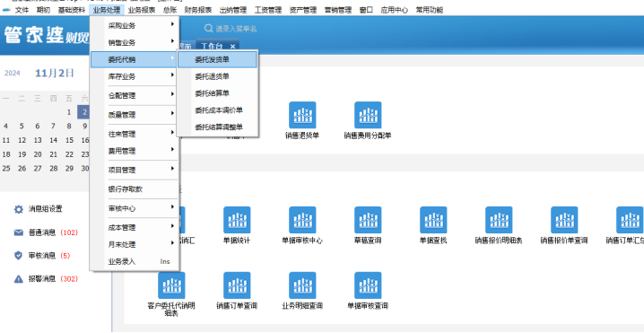Screen dimensions: 644x333
Task: Open the 业务明细查询 icon
Action: pyautogui.click(x=302, y=285)
